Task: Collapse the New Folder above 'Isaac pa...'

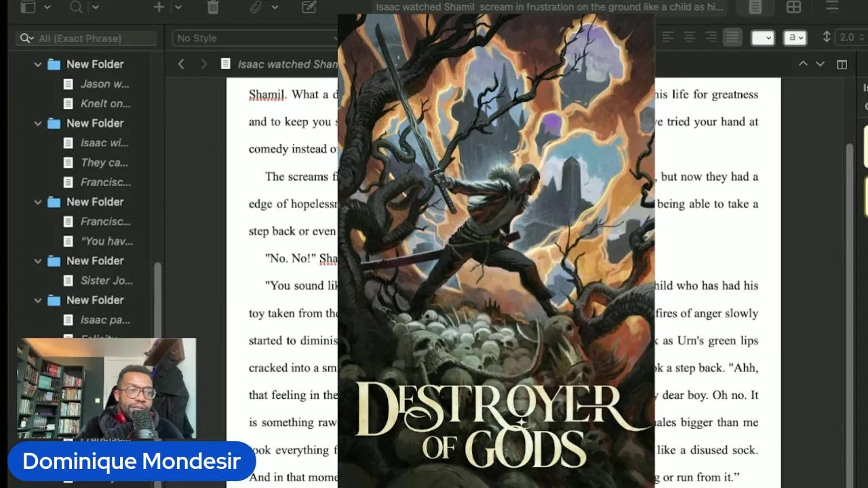Action: [38, 300]
